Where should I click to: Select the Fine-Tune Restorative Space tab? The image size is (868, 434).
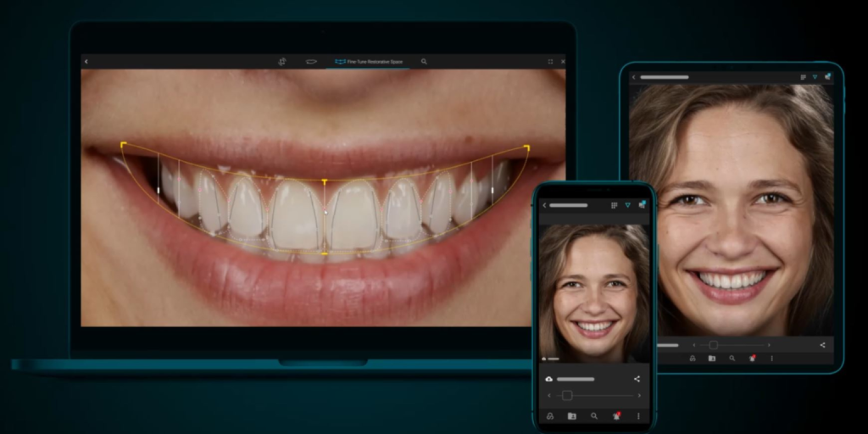369,62
